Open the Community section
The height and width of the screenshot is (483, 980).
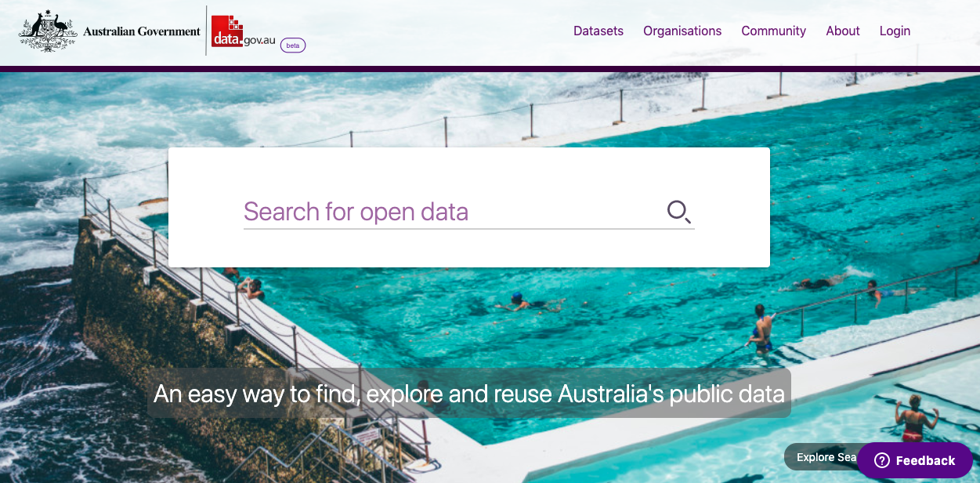pyautogui.click(x=774, y=31)
